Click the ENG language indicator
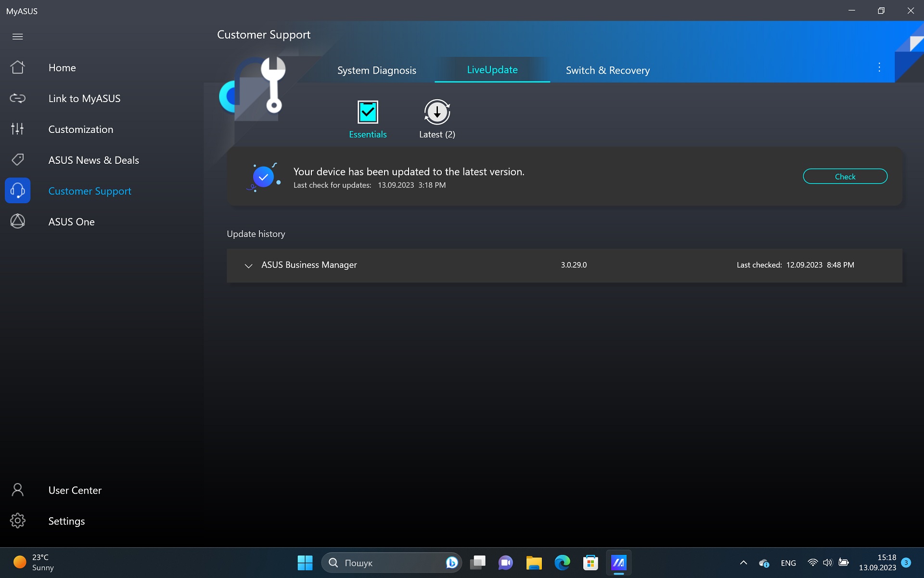The width and height of the screenshot is (924, 578). [x=788, y=563]
